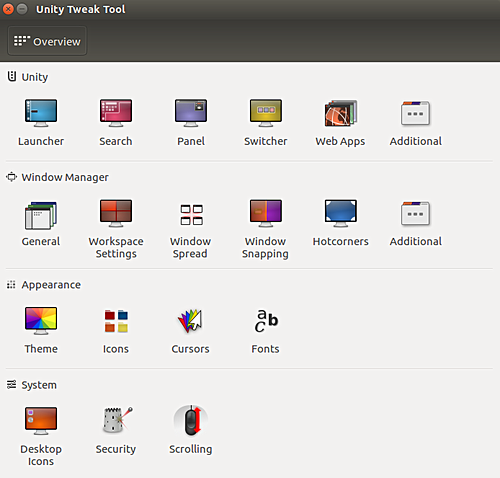This screenshot has width=500, height=478.
Task: Click the Window Manager section heading
Action: 65,177
